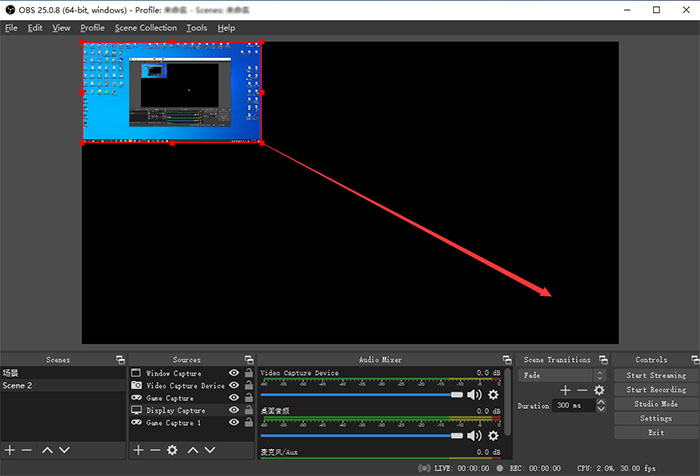The width and height of the screenshot is (700, 476).
Task: Click the Audio Mixer scrollbar
Action: click(507, 402)
